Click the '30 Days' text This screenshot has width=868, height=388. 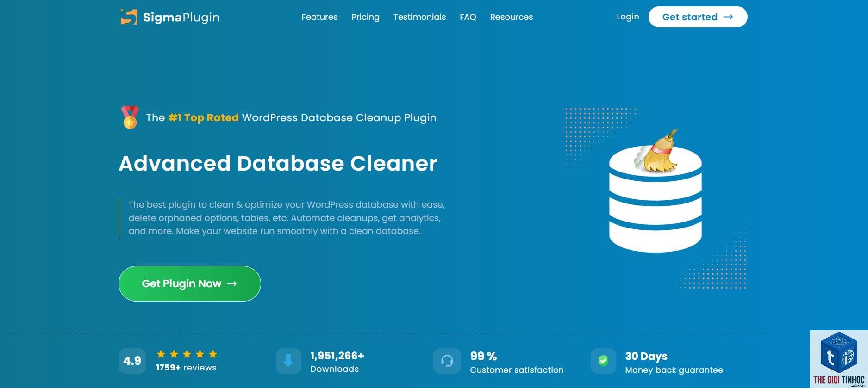click(646, 356)
